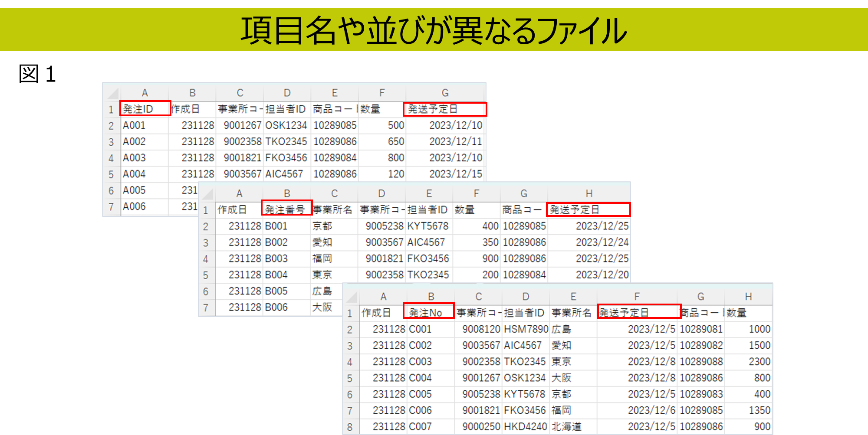The height and width of the screenshot is (435, 868).
Task: Select column F header in the 発注No spreadsheet
Action: click(x=637, y=297)
